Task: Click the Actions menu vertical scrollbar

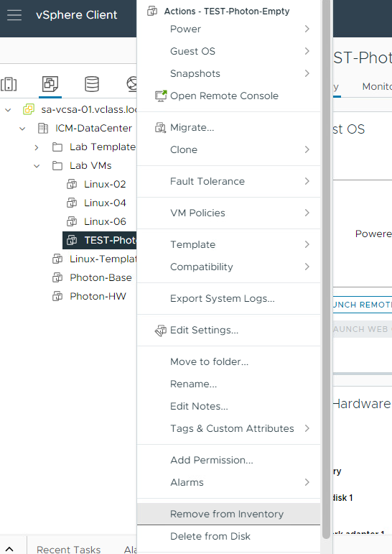Action: pos(327,269)
